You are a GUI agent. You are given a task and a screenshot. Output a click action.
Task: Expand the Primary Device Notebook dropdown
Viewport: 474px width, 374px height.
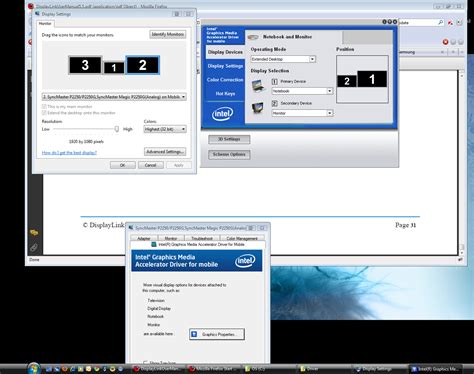pyautogui.click(x=302, y=91)
